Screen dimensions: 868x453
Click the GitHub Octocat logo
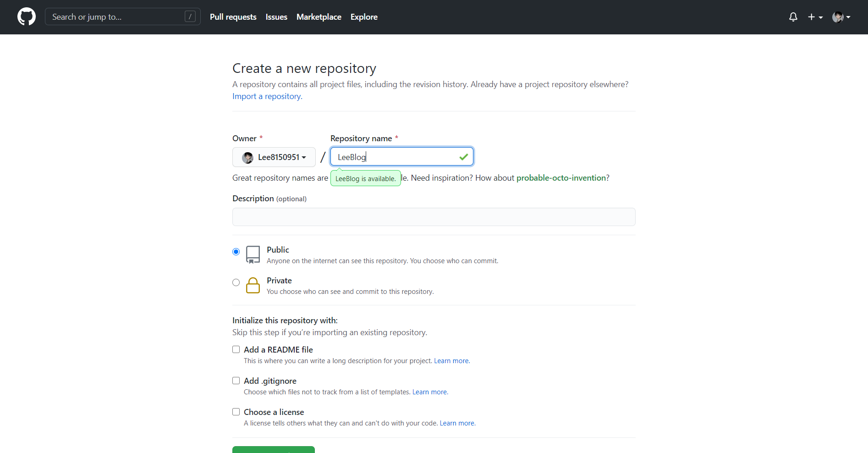[27, 17]
